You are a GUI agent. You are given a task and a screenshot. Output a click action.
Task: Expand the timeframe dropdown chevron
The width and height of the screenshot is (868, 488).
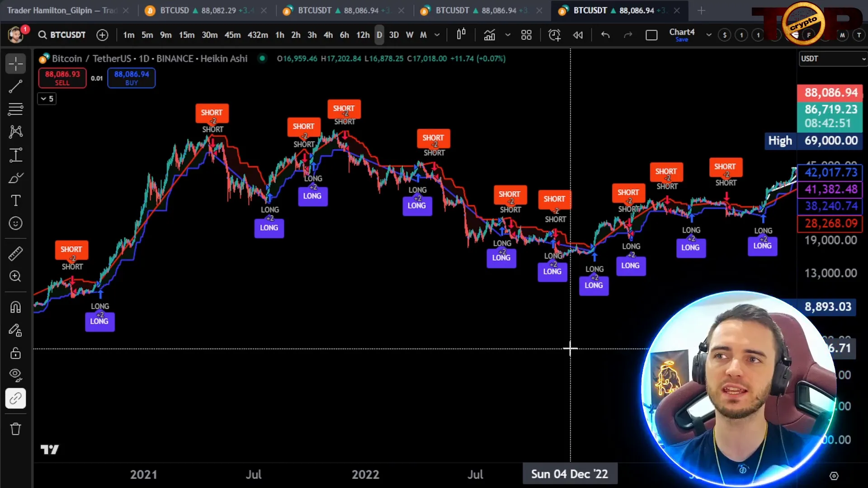point(437,35)
